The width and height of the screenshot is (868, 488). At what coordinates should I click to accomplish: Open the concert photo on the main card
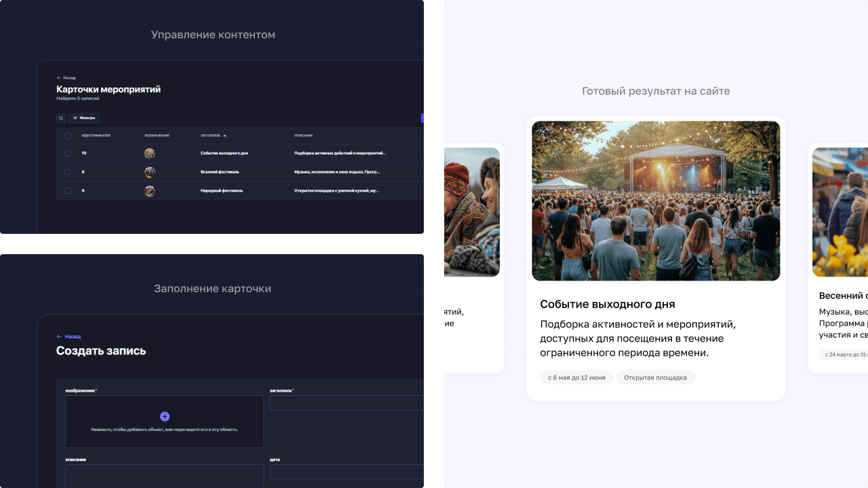tap(656, 201)
